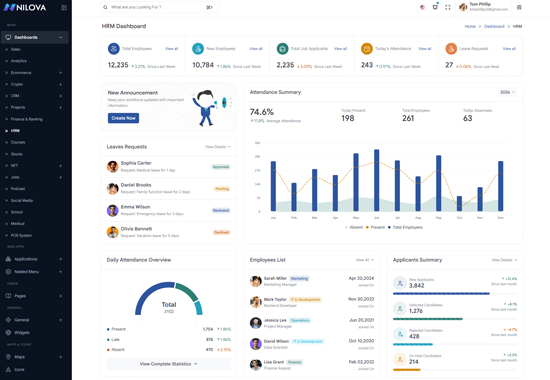This screenshot has height=380, width=550.
Task: Expand the Jobs submenu
Action: click(60, 177)
